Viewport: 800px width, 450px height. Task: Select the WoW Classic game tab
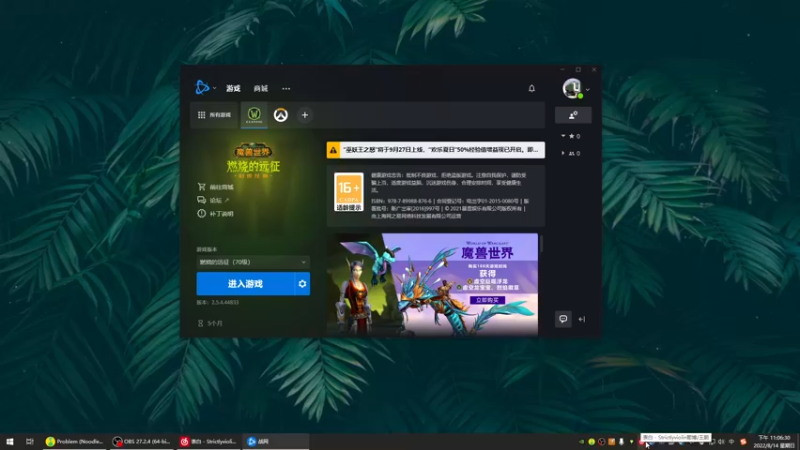(254, 115)
